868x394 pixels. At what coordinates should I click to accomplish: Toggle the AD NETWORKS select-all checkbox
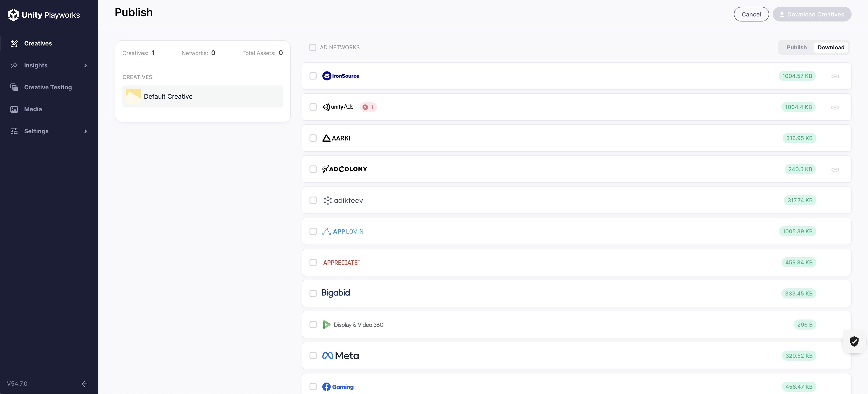coord(313,48)
